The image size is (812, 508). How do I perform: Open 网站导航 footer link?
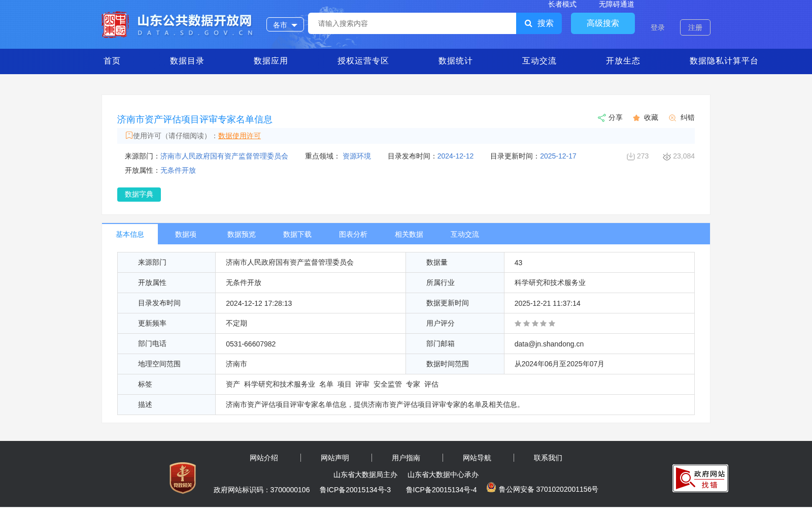[x=477, y=458]
